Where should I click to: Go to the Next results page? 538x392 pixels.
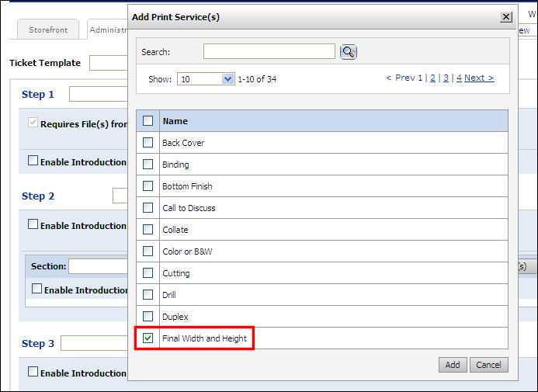(x=479, y=78)
